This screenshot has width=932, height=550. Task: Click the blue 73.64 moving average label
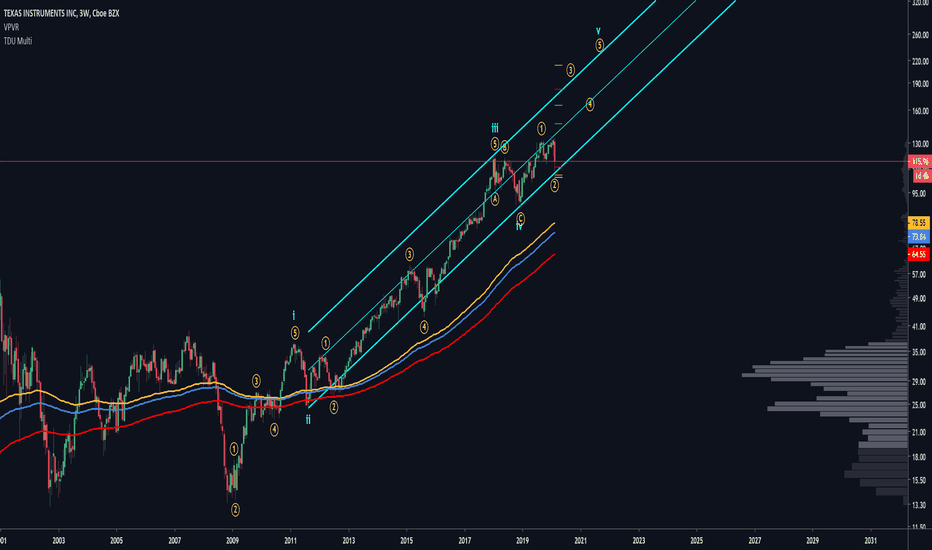pos(919,237)
